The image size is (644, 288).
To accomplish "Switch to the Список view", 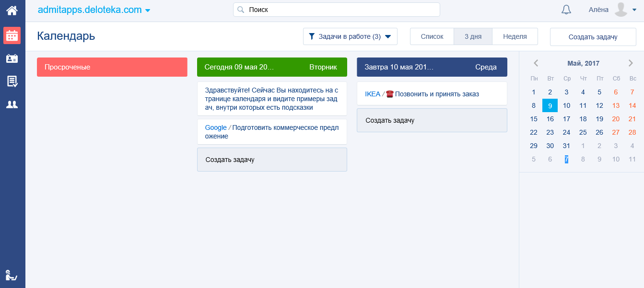I will 432,36.
